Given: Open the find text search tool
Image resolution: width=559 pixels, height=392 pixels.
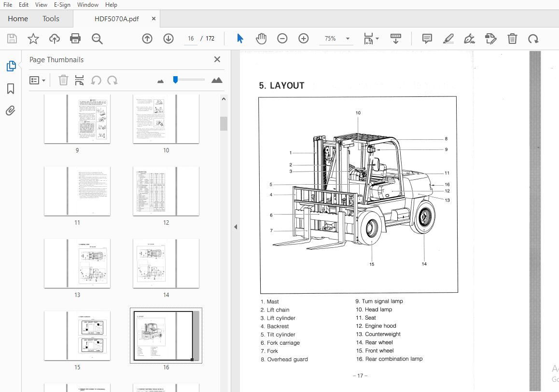Looking at the screenshot, I should [97, 39].
